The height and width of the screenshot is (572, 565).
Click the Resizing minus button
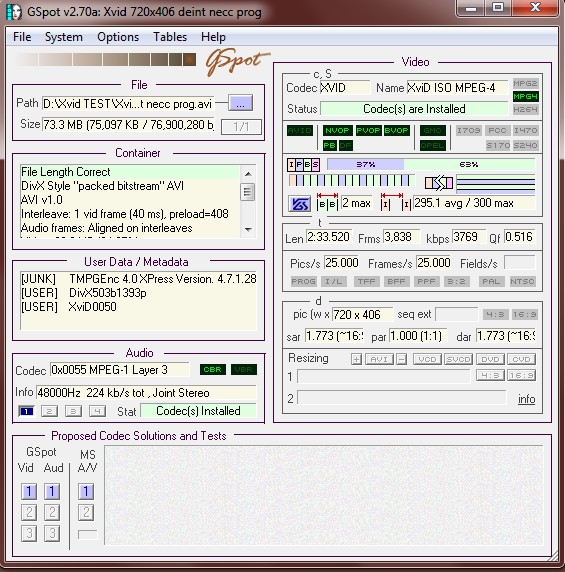point(401,359)
